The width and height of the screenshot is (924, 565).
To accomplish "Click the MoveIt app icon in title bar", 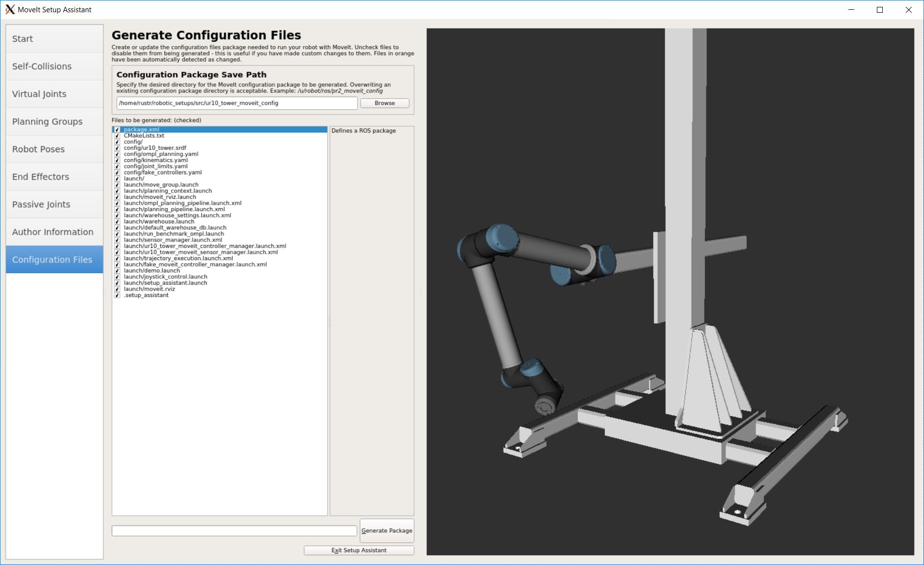I will (x=10, y=10).
